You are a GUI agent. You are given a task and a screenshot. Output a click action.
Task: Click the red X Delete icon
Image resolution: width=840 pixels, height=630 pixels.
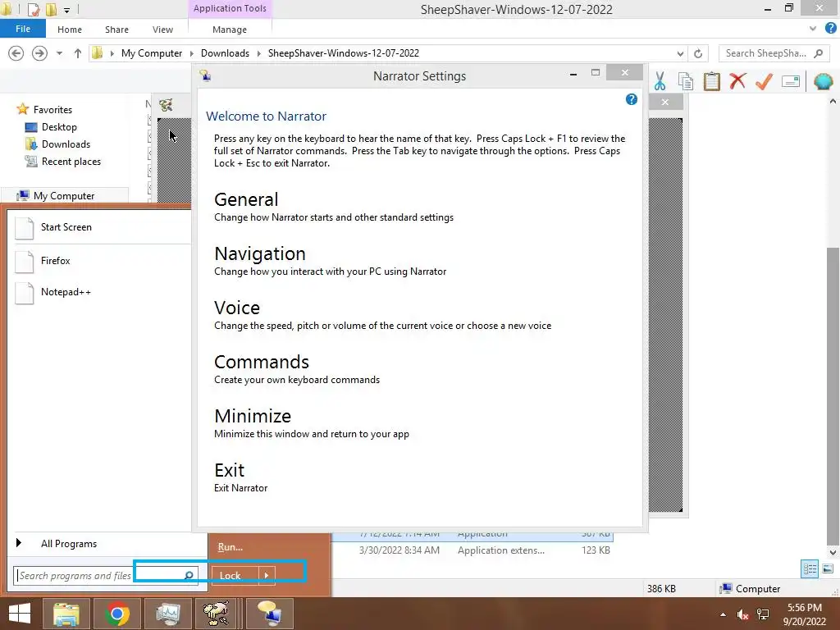pyautogui.click(x=737, y=81)
